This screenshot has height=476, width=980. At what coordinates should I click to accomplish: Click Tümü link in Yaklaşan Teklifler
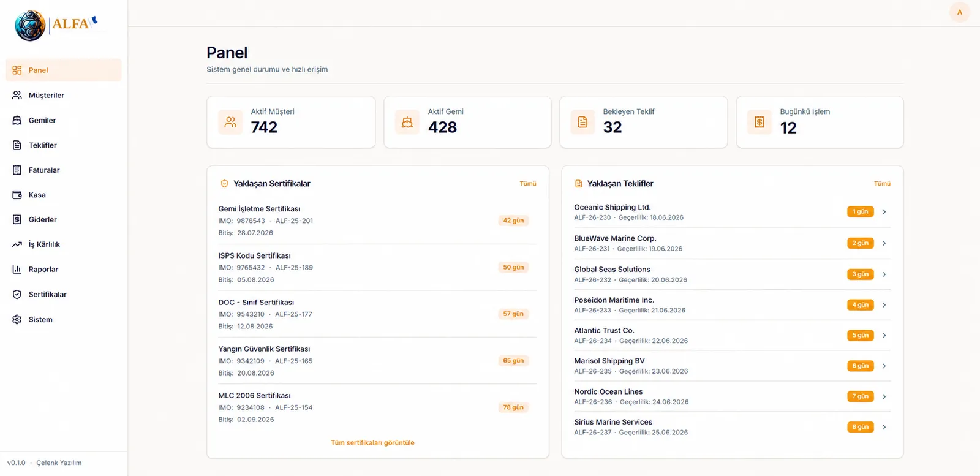[x=882, y=184]
